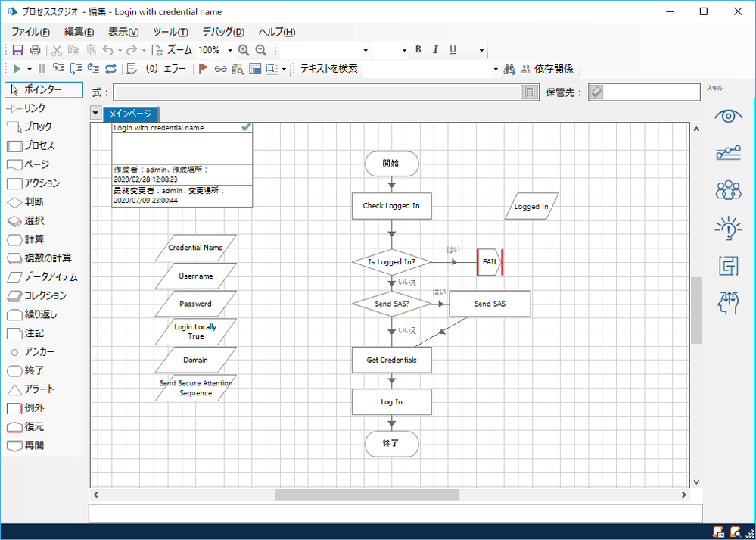Zoom out with the magnifier minus icon
Image resolution: width=756 pixels, height=540 pixels.
click(261, 50)
